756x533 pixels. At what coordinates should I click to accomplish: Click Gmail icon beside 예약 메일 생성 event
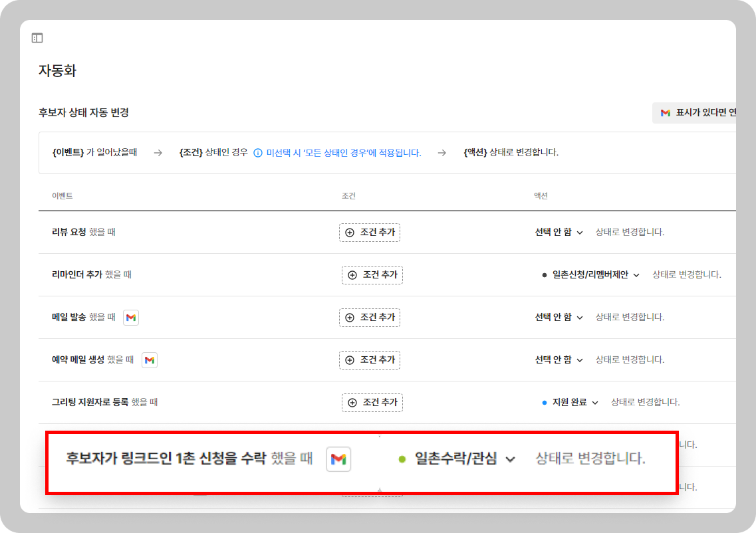point(150,360)
